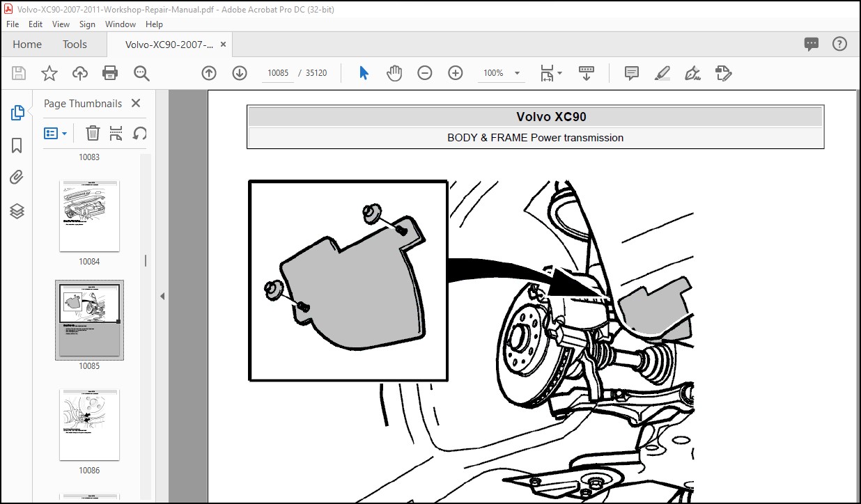The height and width of the screenshot is (504, 861).
Task: Open the find text magnifier icon
Action: coord(141,73)
